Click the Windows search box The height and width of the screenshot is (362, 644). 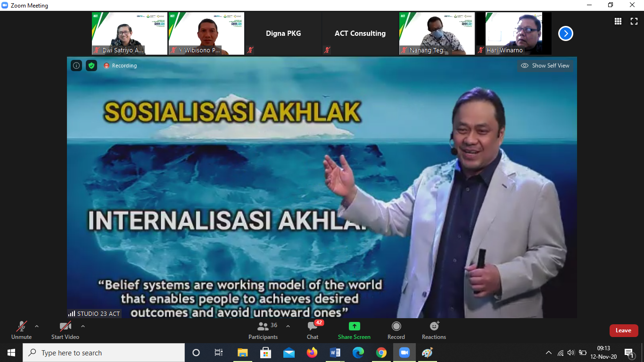(x=104, y=353)
